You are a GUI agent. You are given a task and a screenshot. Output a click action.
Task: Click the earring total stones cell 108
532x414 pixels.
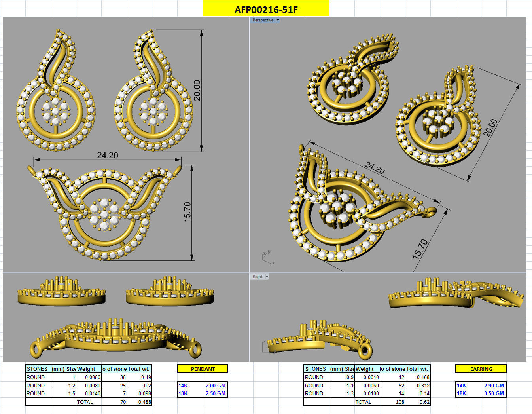392,402
